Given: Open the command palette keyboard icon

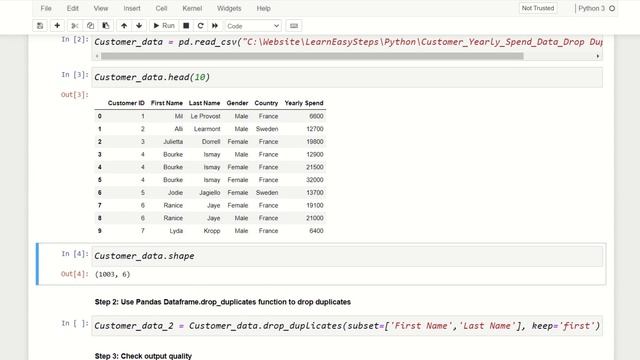Looking at the screenshot, I should coord(294,26).
